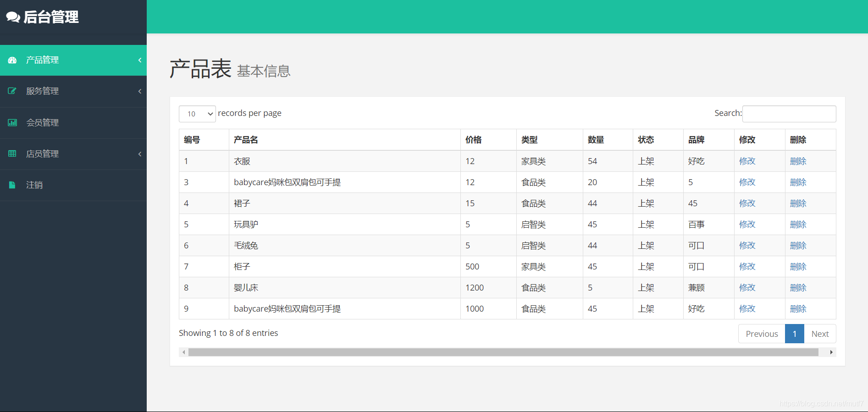The width and height of the screenshot is (868, 412).
Task: Click the table's horizontal scrollbar thumb
Action: coord(503,352)
